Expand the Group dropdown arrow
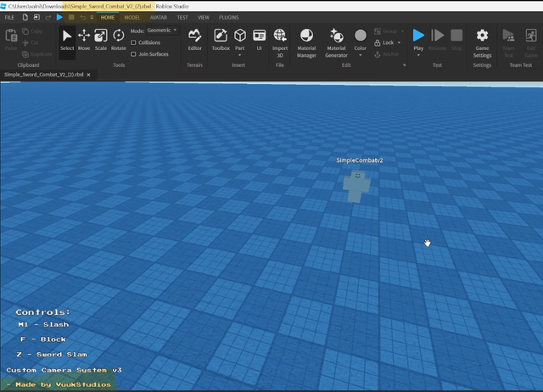The height and width of the screenshot is (392, 543). click(402, 31)
